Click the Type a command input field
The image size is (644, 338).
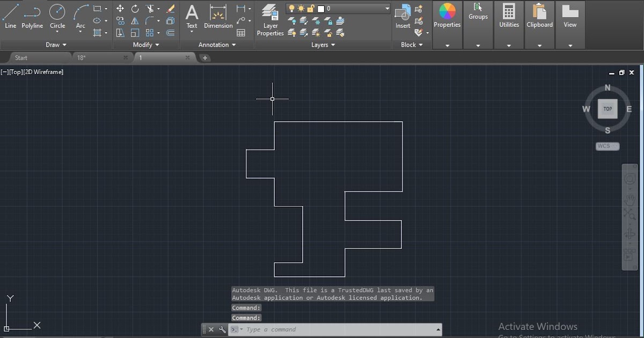[295, 329]
